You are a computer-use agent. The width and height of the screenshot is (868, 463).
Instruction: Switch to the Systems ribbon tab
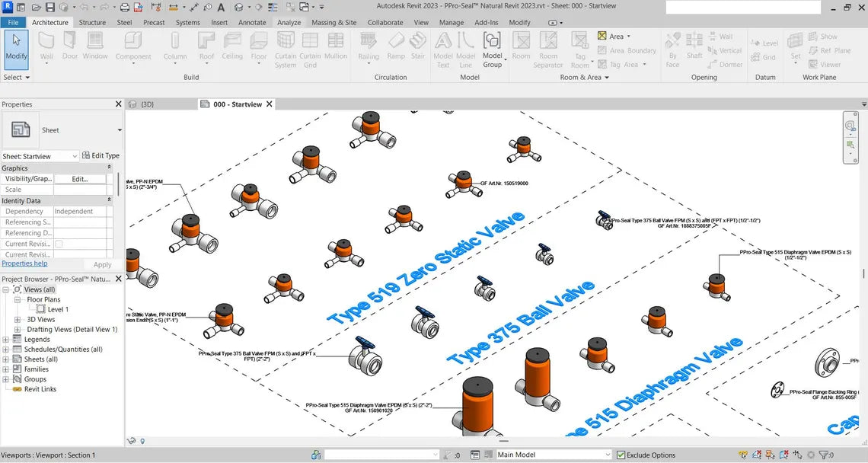(x=187, y=22)
